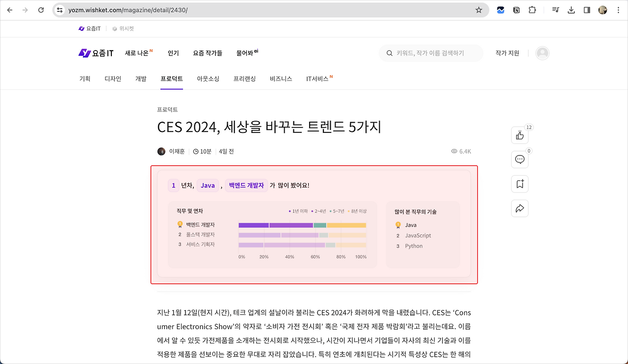The width and height of the screenshot is (628, 364).
Task: Click the 8년 이상 legend entry
Action: (357, 211)
